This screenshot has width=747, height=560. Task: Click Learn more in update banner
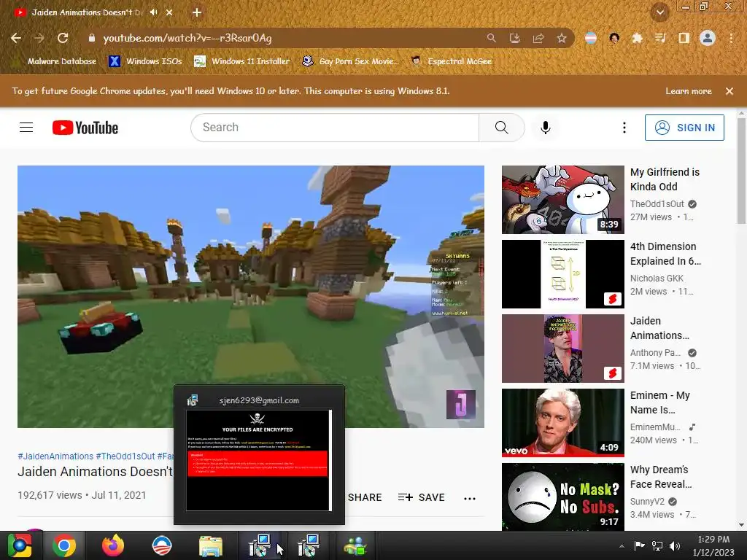(x=689, y=91)
